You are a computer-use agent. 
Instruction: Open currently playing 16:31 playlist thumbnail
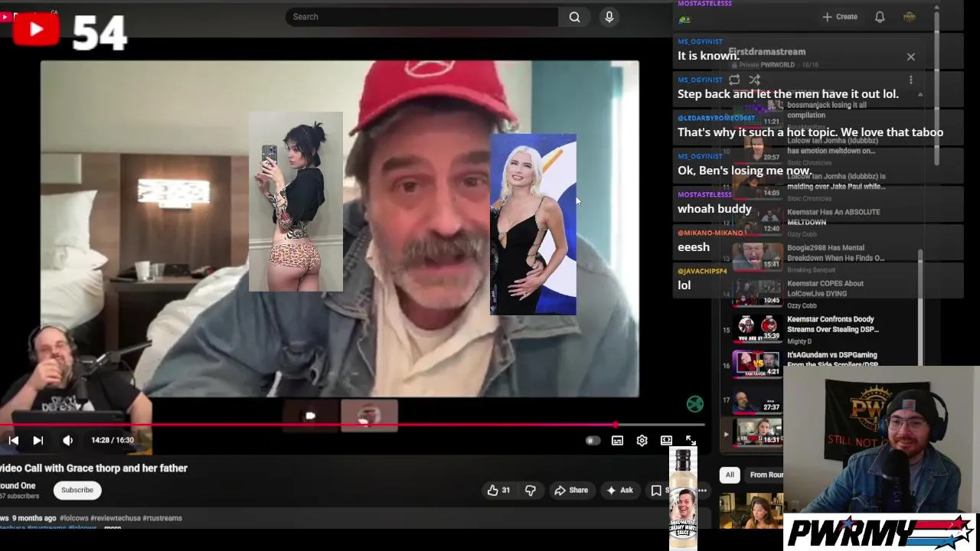pos(757,432)
